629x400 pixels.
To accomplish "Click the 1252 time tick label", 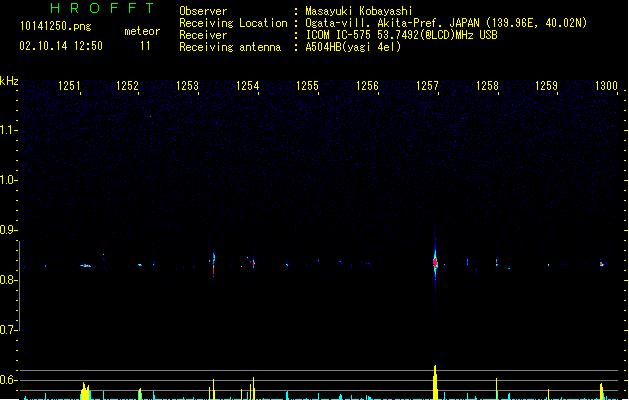I will tap(128, 86).
